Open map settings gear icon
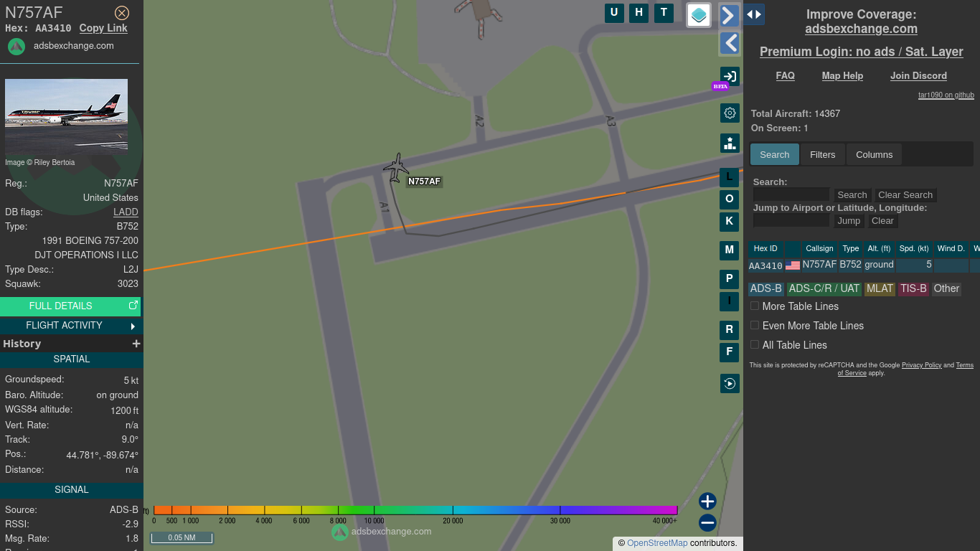980x551 pixels. (730, 113)
